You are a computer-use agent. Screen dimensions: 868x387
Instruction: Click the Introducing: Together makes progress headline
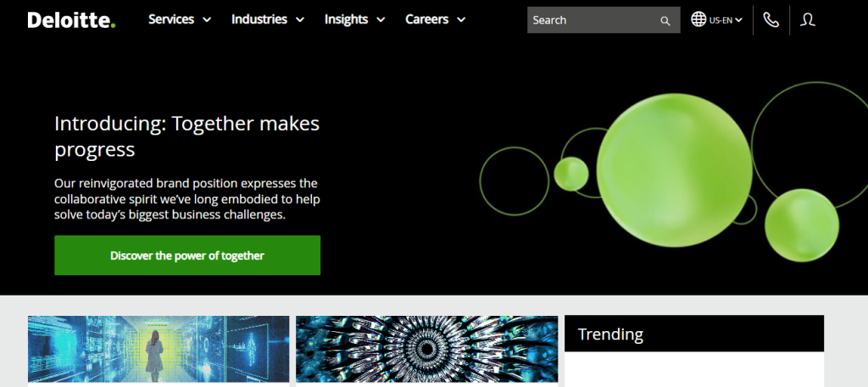187,136
